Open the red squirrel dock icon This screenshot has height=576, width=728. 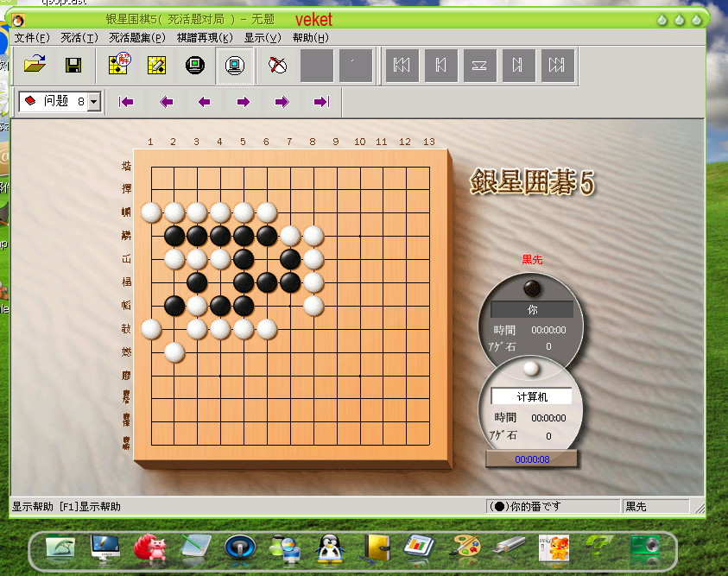pyautogui.click(x=150, y=548)
